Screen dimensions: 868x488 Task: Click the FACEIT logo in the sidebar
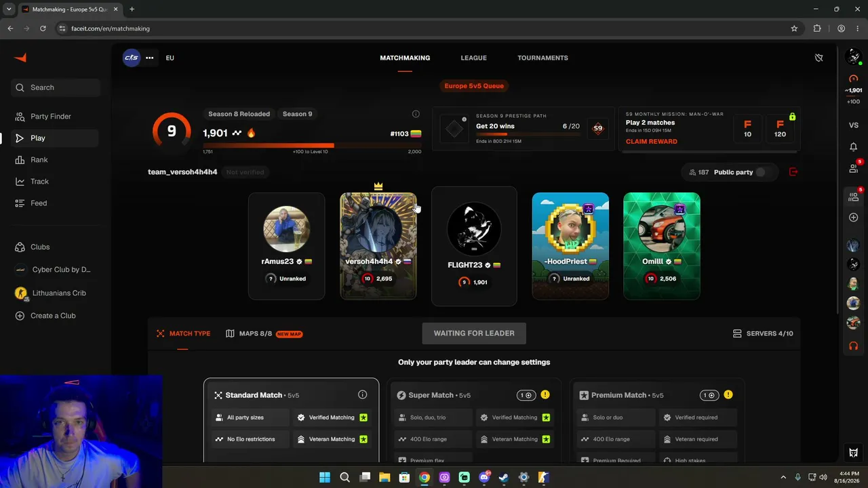(20, 58)
